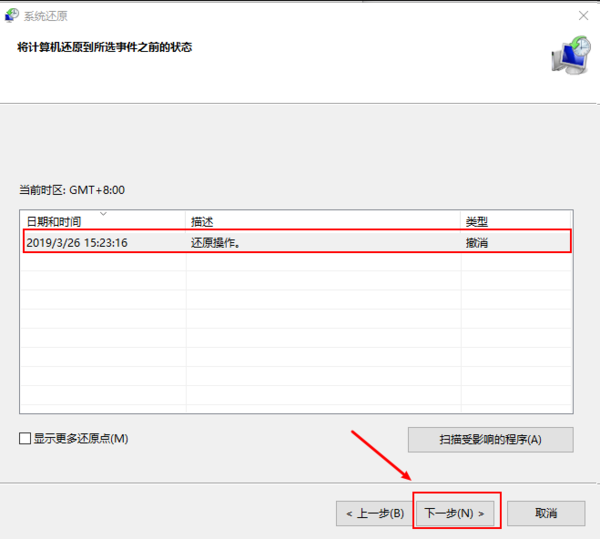Viewport: 600px width, 539px height.
Task: Proceed with 下一步(N) button
Action: coord(455,513)
